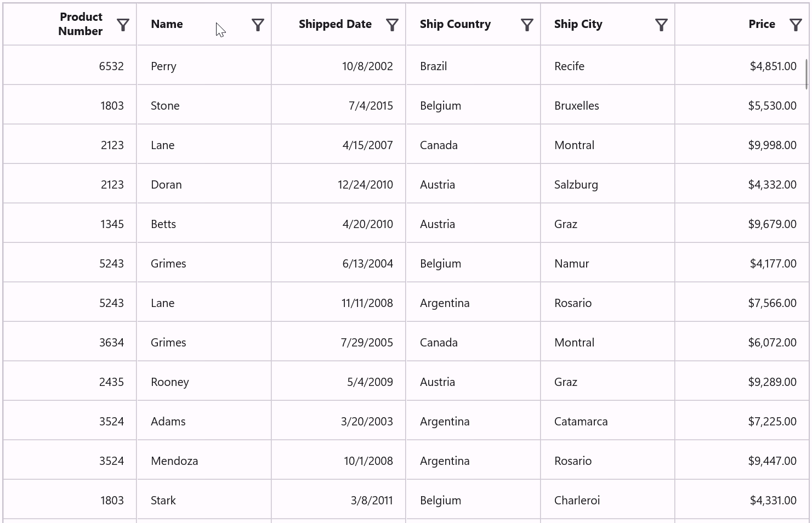Select the Rooney name cell
The width and height of the screenshot is (812, 523).
[169, 382]
